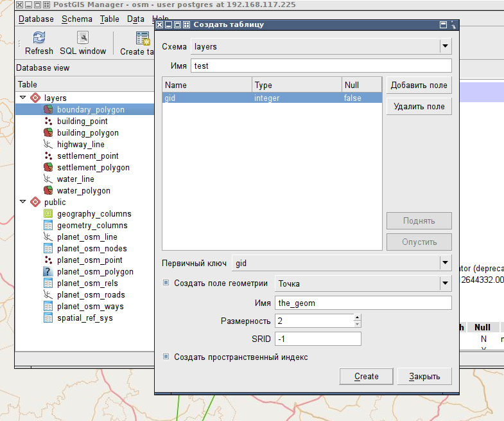This screenshot has height=421, width=504.
Task: Click the Create table toolbar icon
Action: click(x=143, y=38)
